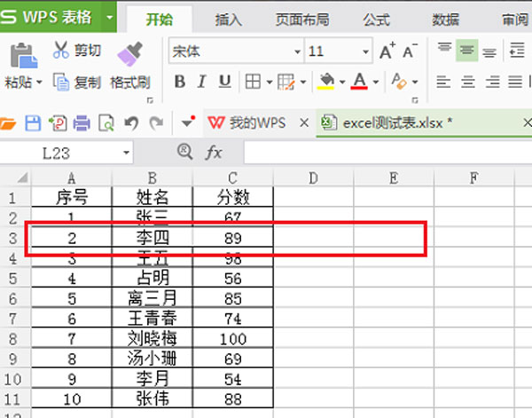The height and width of the screenshot is (418, 532).
Task: Toggle underline formatting
Action: [225, 82]
